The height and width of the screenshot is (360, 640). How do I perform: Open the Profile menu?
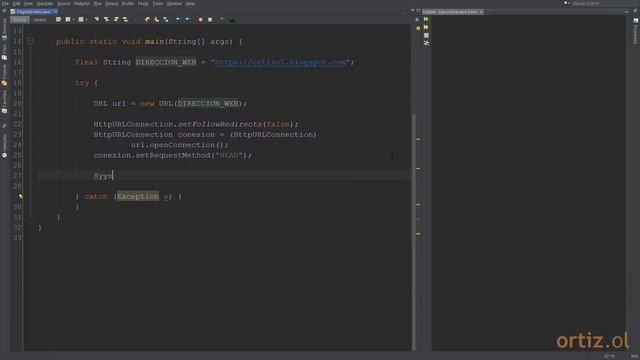point(128,4)
